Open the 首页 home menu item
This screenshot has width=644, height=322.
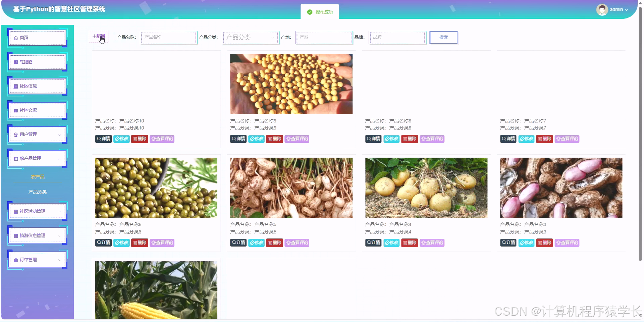[x=37, y=38]
